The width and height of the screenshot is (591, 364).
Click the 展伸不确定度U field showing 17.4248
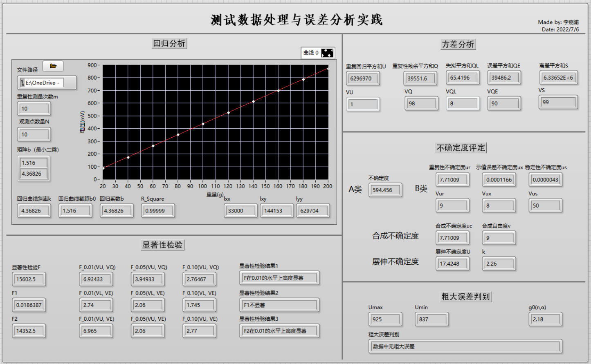[x=452, y=264]
